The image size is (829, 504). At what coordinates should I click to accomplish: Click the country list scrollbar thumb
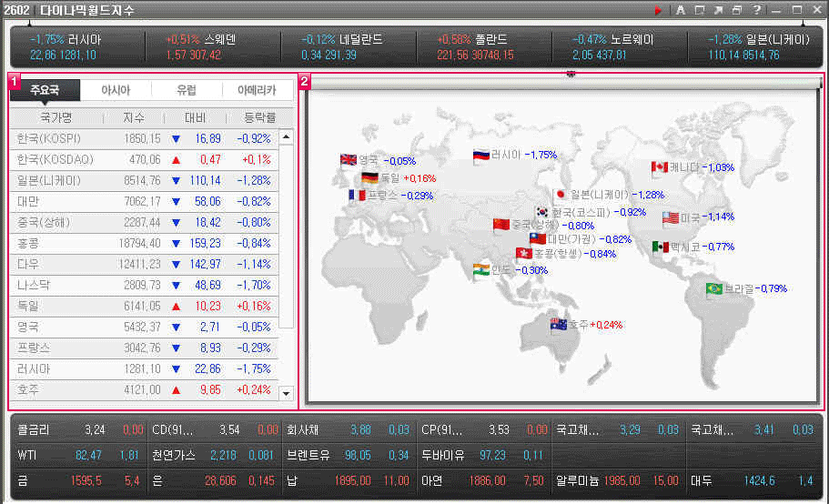286,237
